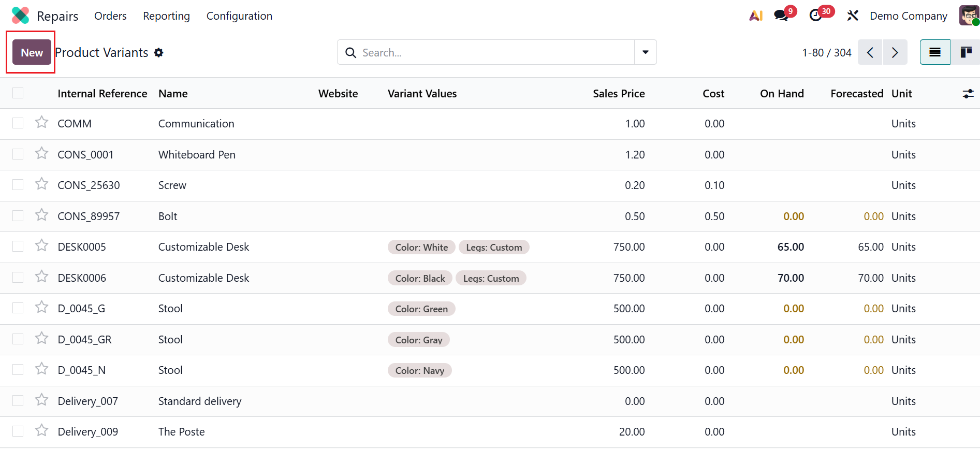Star the Whiteboard Pen product as favorite
This screenshot has width=980, height=449.
42,154
